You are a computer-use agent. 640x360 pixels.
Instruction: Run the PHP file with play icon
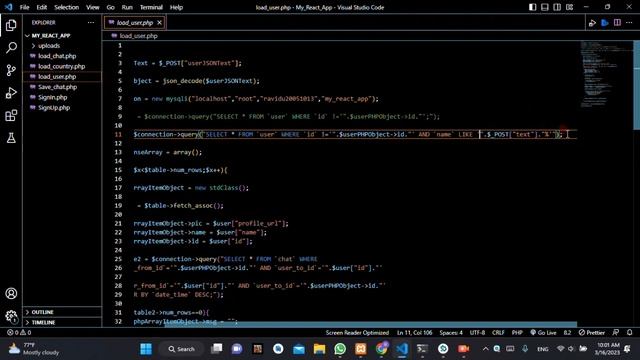(592, 23)
